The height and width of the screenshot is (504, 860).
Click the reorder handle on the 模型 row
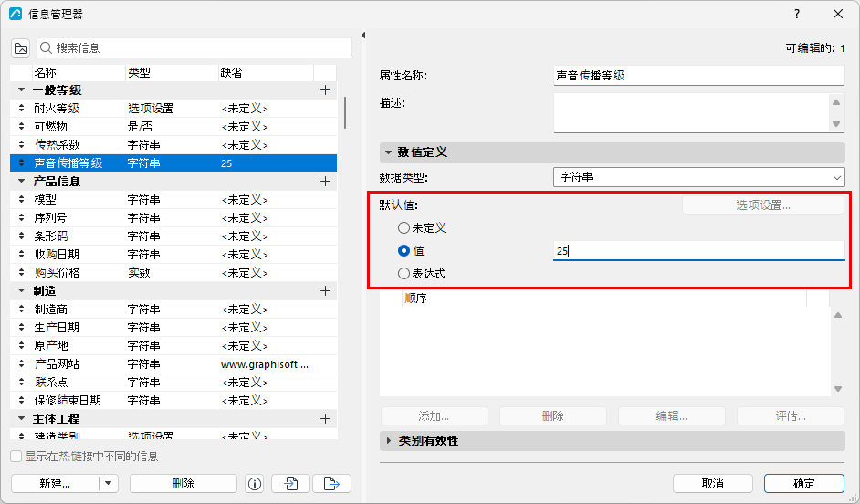pos(21,200)
